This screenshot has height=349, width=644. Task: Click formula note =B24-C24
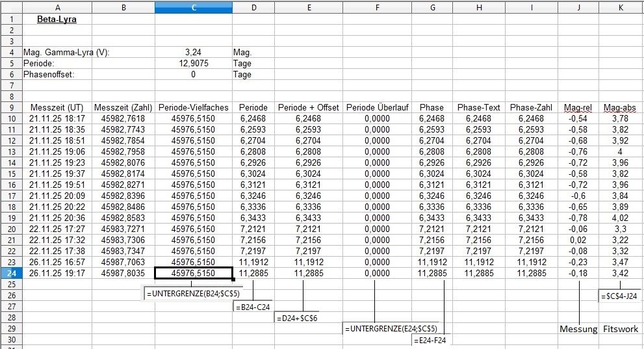click(253, 307)
